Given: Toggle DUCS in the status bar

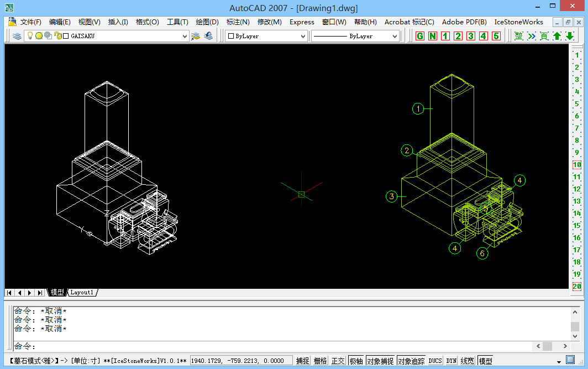Looking at the screenshot, I should click(x=435, y=361).
